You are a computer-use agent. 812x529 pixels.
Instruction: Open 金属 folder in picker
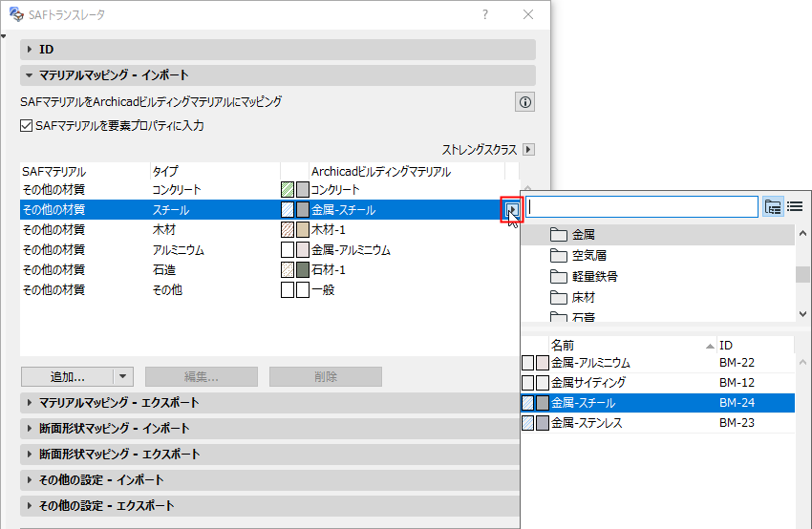pos(657,235)
